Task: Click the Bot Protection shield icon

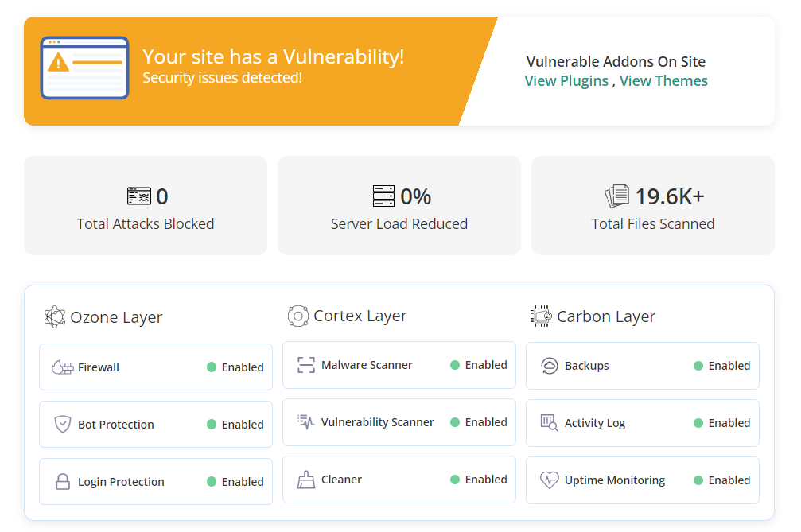Action: point(63,424)
